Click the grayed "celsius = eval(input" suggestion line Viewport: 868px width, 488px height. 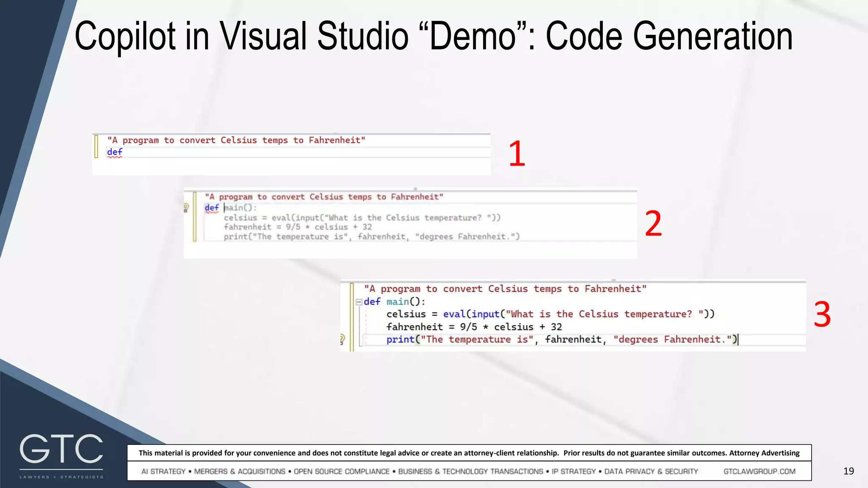pos(362,218)
